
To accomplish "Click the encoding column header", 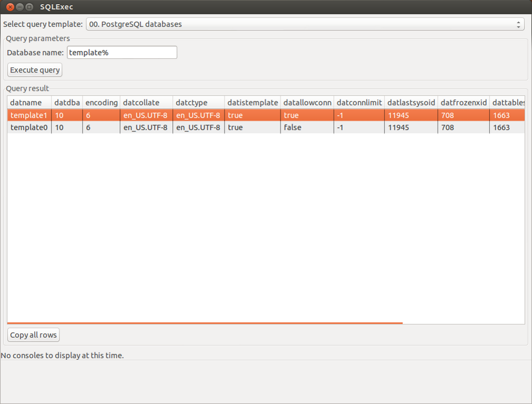I will 101,103.
